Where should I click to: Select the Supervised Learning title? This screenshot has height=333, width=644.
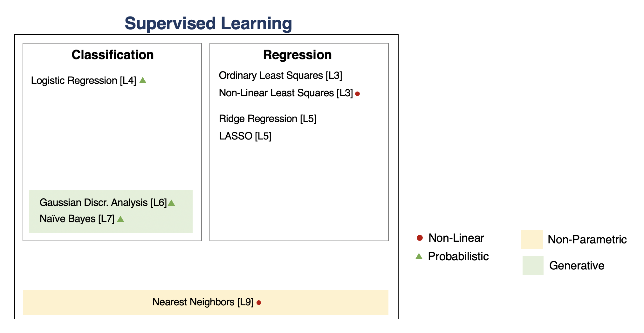208,24
